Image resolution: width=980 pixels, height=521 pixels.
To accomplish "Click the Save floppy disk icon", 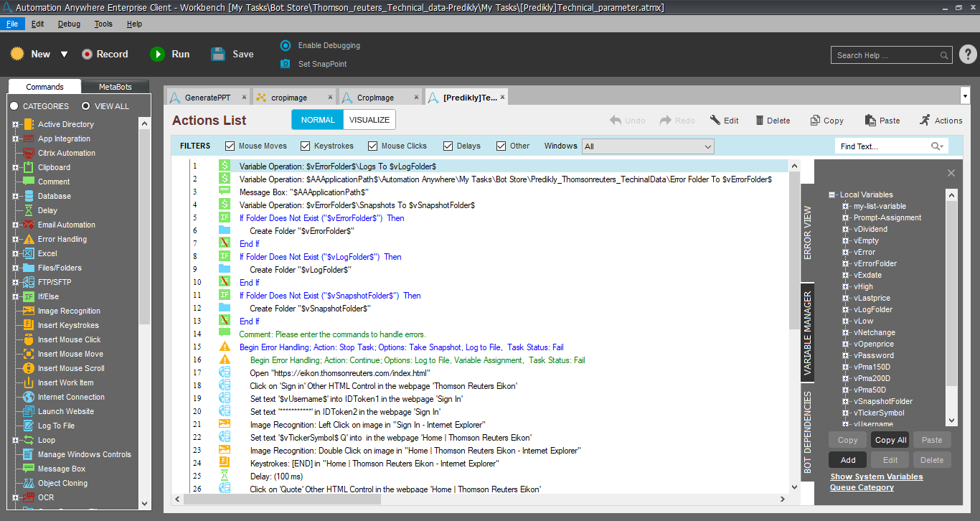I will point(218,55).
